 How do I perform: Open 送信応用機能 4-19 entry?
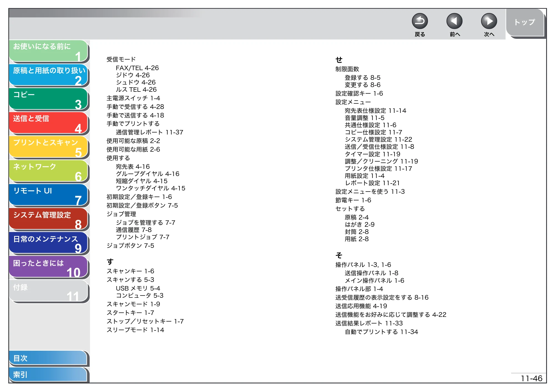coord(361,306)
